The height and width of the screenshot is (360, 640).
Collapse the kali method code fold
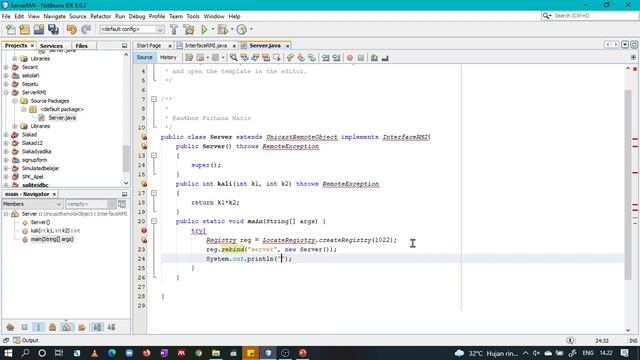154,193
